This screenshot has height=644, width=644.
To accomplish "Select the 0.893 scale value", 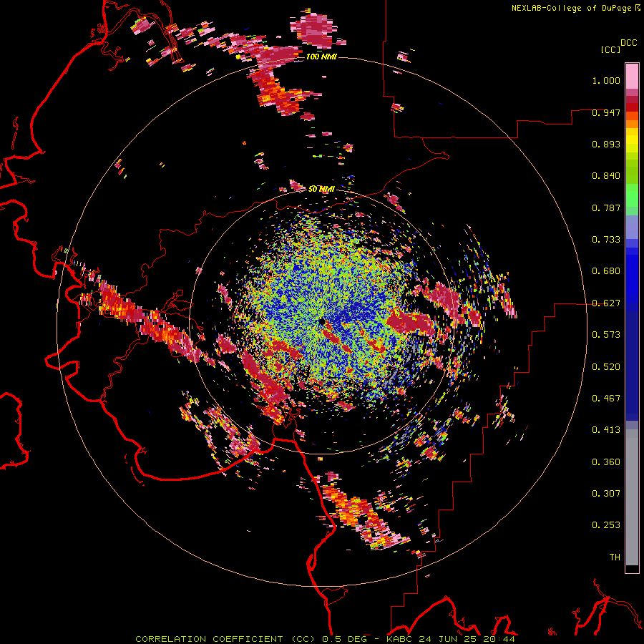I will click(x=606, y=144).
